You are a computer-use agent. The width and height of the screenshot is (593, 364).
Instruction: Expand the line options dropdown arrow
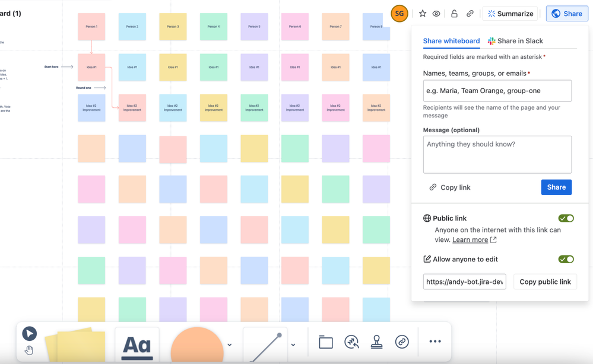click(x=293, y=345)
